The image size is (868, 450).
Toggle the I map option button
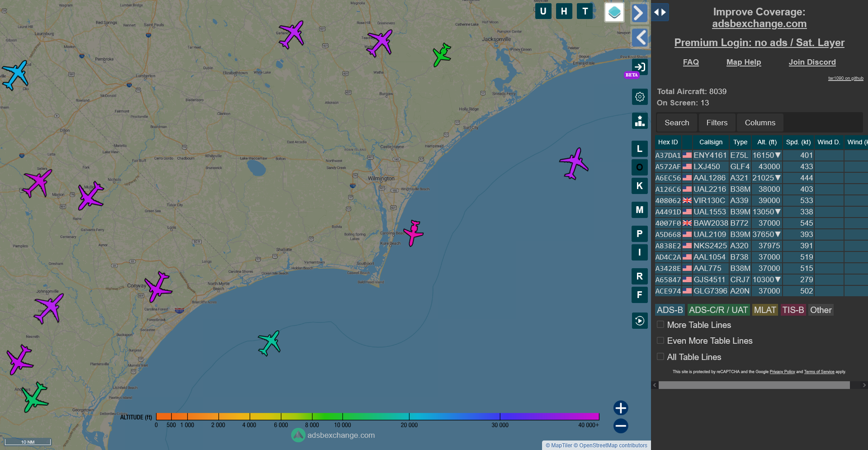point(640,252)
